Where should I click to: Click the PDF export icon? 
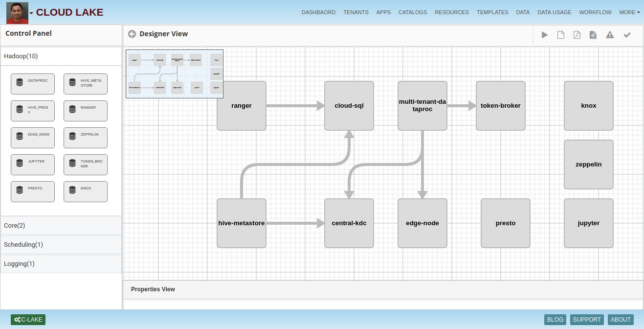click(577, 35)
